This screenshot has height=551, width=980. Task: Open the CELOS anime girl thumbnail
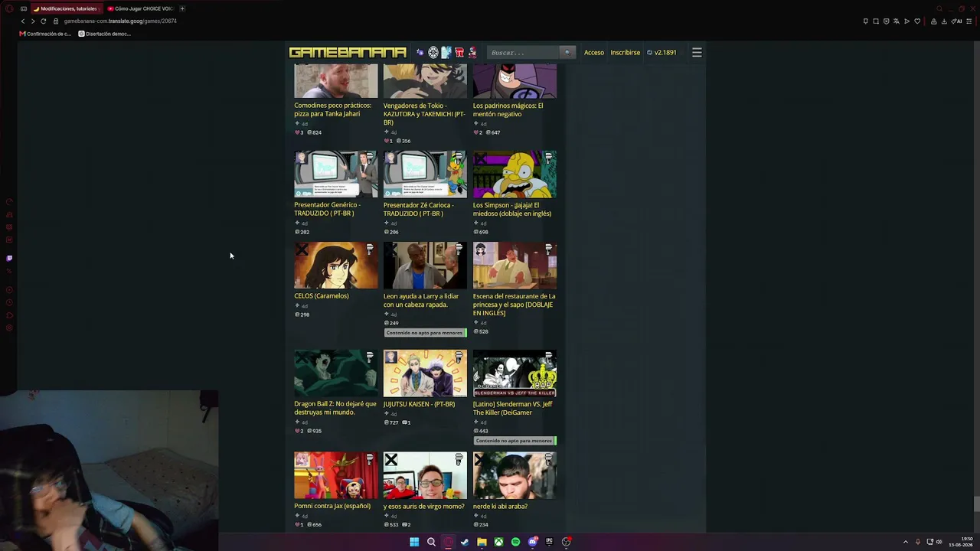[x=336, y=266]
